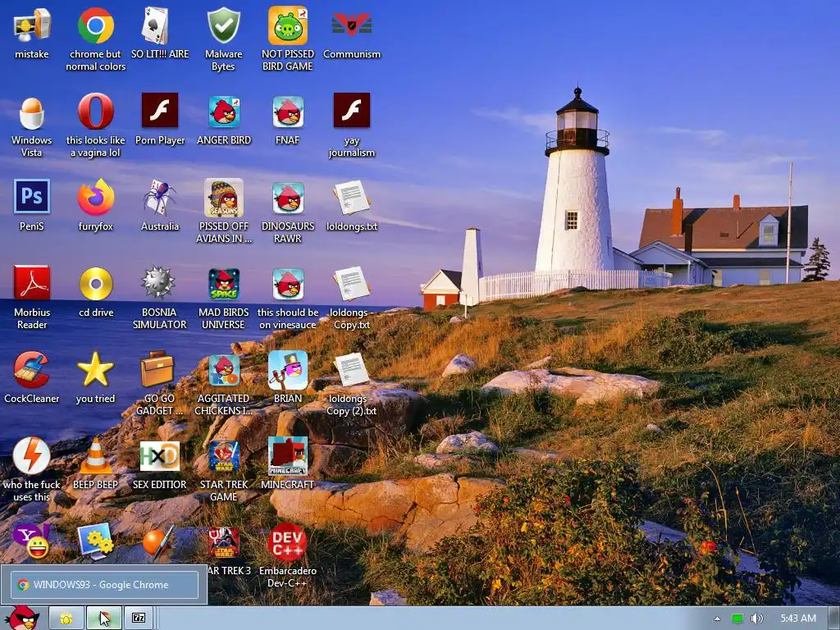This screenshot has height=630, width=840.
Task: Select 'AGGITATED CHICKENS I...' Rio icon
Action: tap(223, 370)
